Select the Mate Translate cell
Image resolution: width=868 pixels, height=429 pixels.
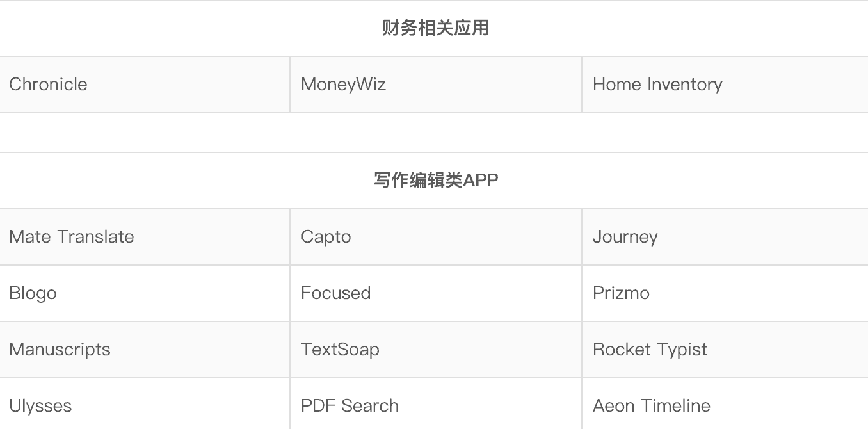(x=72, y=237)
